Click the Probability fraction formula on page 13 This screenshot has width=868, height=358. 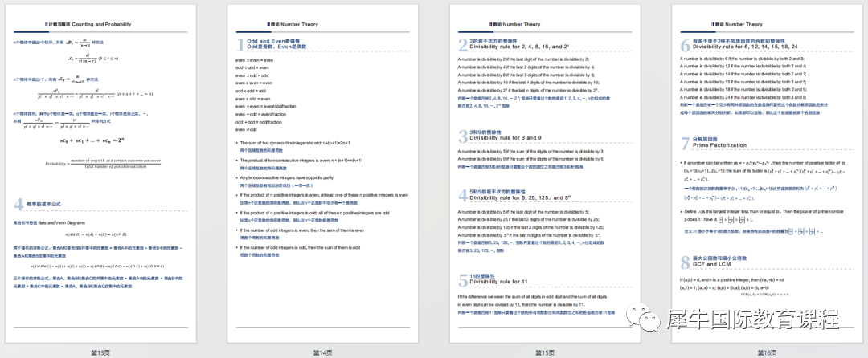(104, 164)
